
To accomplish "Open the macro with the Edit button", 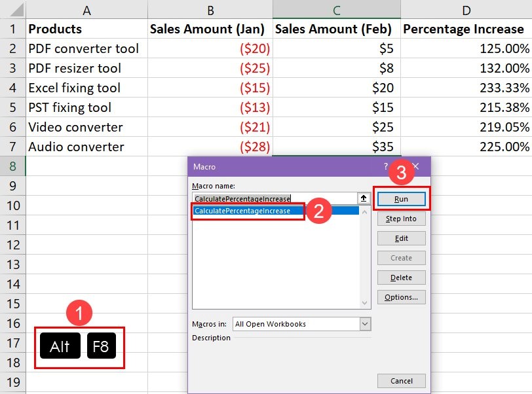I will click(x=401, y=238).
